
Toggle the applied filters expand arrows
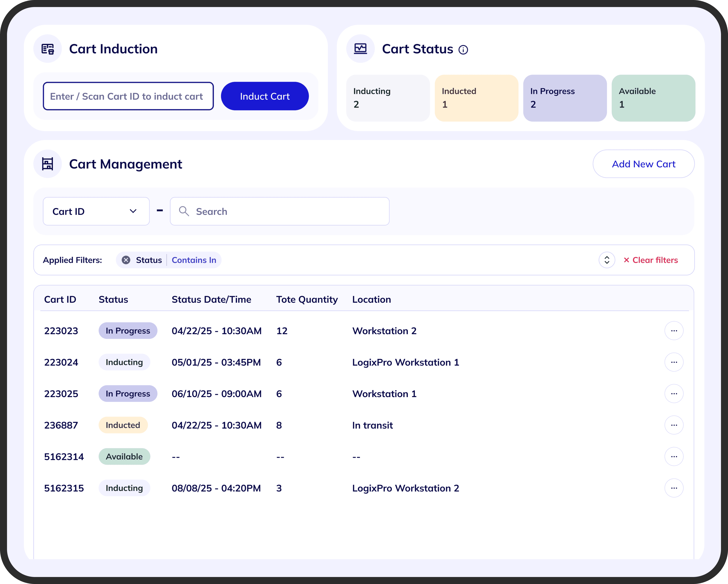click(607, 260)
